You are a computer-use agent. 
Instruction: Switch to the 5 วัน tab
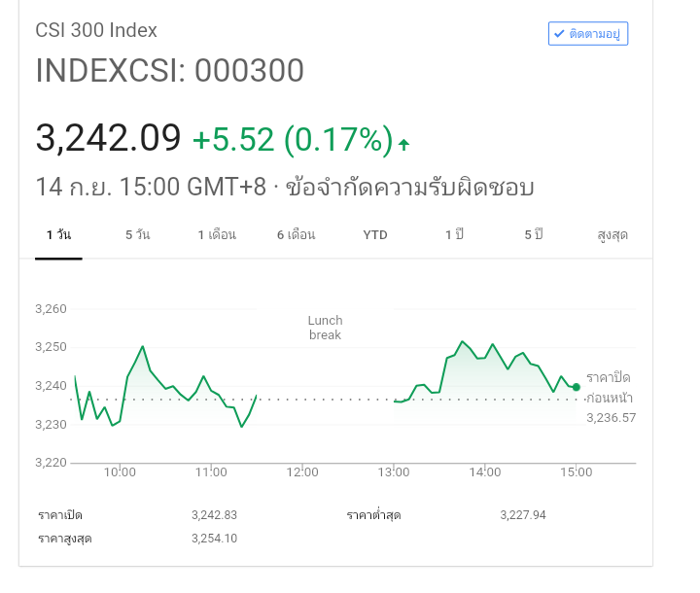point(137,235)
